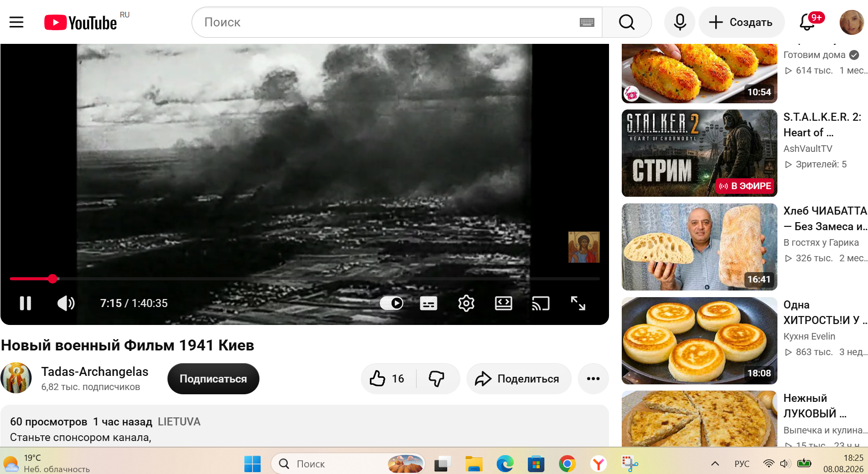Dislike the video
Screen dimensions: 868x474
point(437,379)
